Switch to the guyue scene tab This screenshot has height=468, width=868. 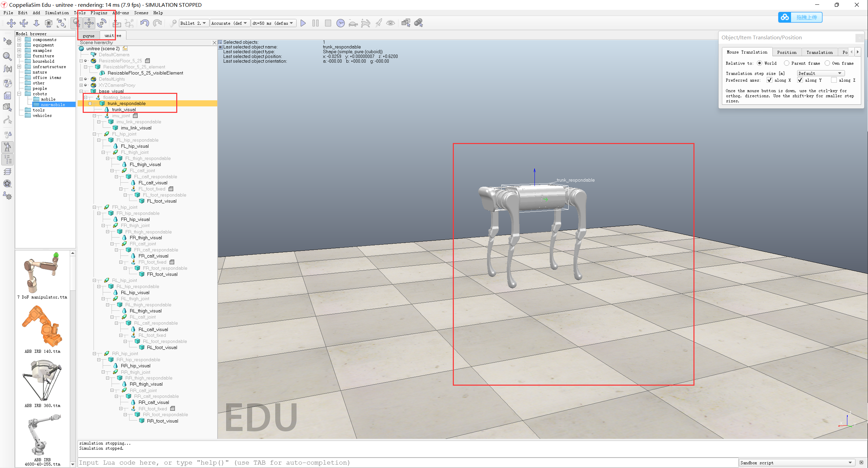[x=88, y=36]
